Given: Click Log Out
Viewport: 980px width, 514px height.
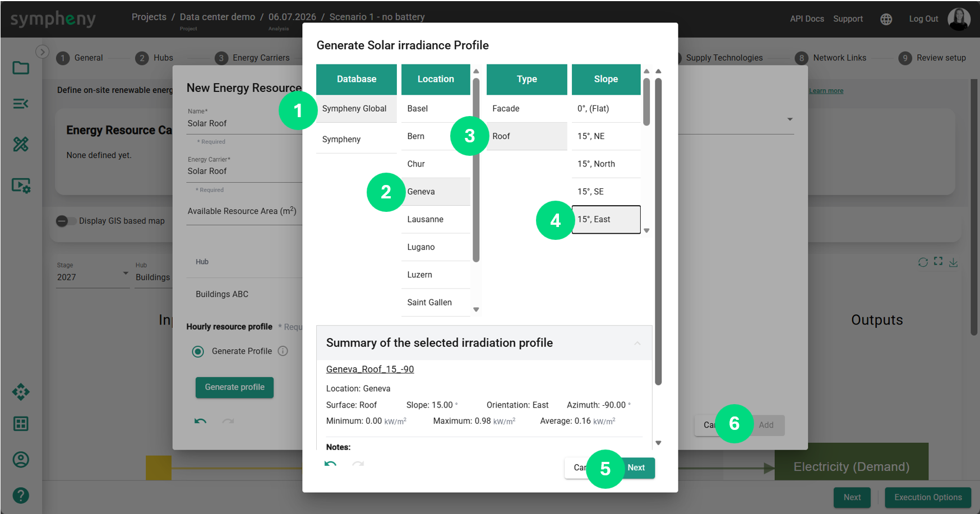Looking at the screenshot, I should (x=923, y=18).
